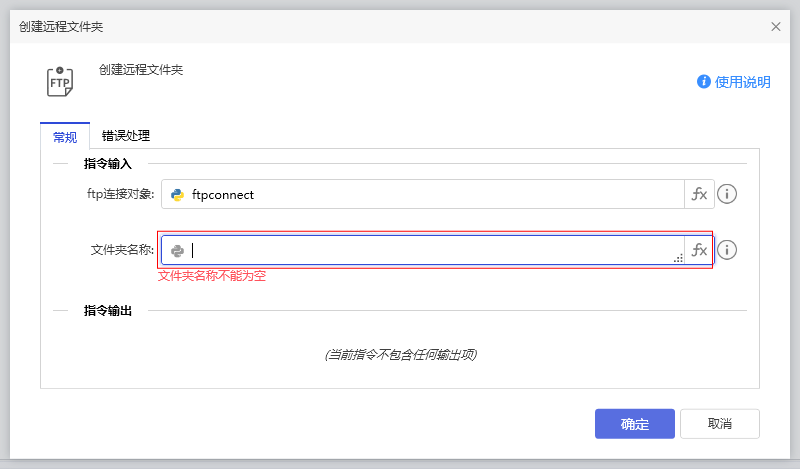Click the 指令输出 section header
Viewport: 800px width, 469px height.
[x=108, y=311]
